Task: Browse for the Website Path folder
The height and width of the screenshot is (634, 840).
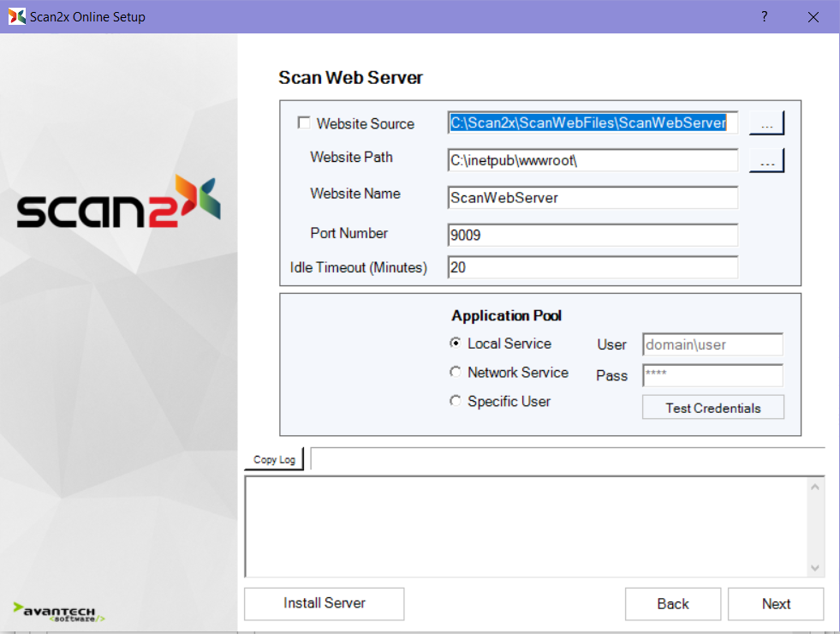Action: click(x=766, y=161)
